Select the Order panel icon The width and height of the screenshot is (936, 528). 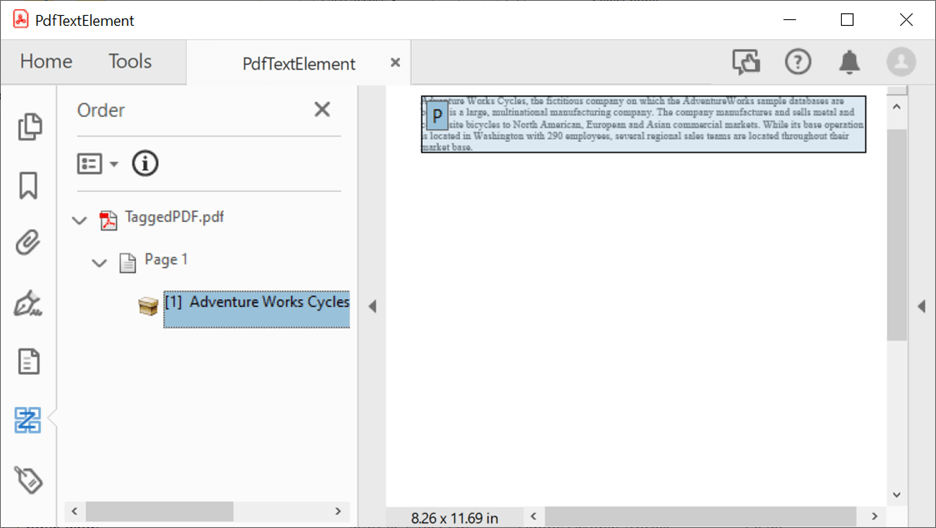(29, 420)
